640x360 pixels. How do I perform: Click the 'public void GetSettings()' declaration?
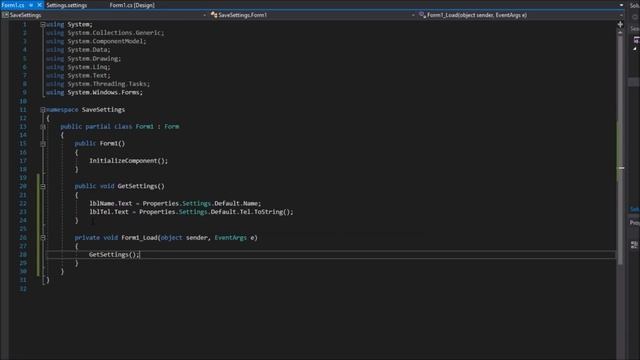(x=120, y=187)
